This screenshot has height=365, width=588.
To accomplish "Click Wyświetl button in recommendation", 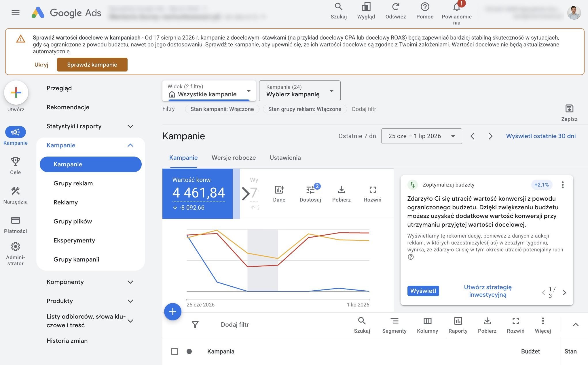I will tap(423, 291).
